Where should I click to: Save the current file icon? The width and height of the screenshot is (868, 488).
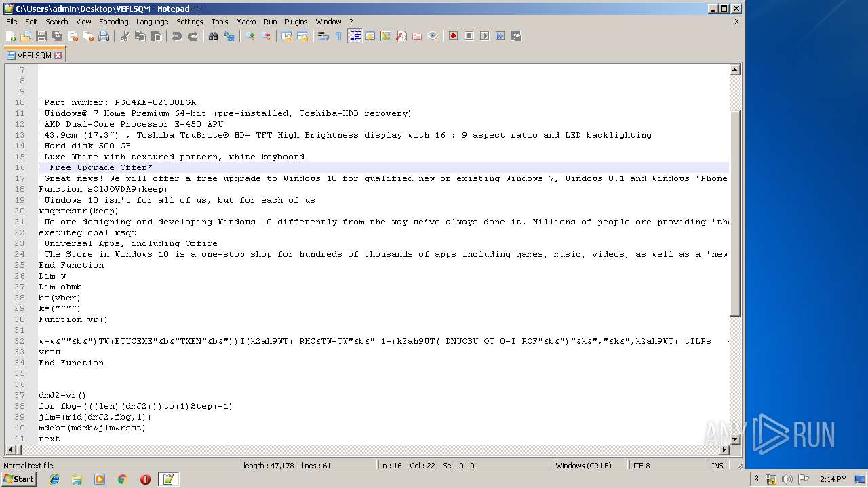tap(41, 36)
